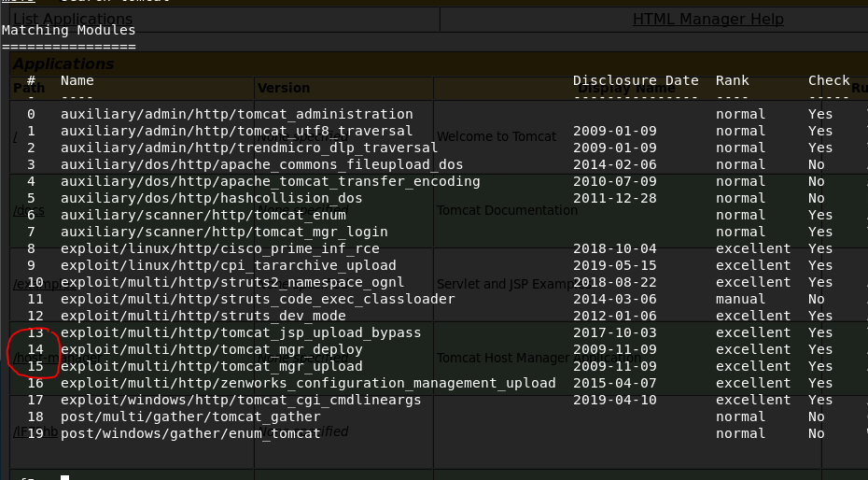Select exploit/linux/http/cpi_tararchive_upload module name
Viewport: 868px width, 480px height.
coord(228,265)
